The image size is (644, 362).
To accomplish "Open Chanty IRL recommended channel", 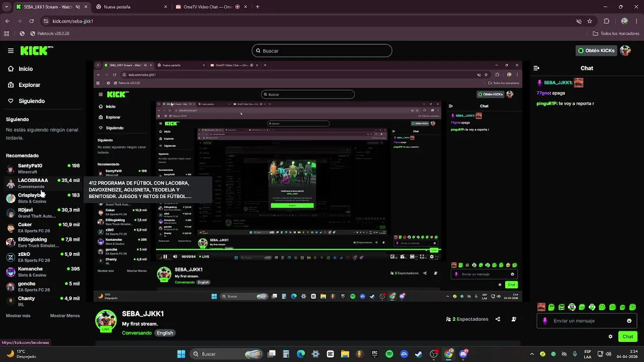I will pyautogui.click(x=43, y=301).
